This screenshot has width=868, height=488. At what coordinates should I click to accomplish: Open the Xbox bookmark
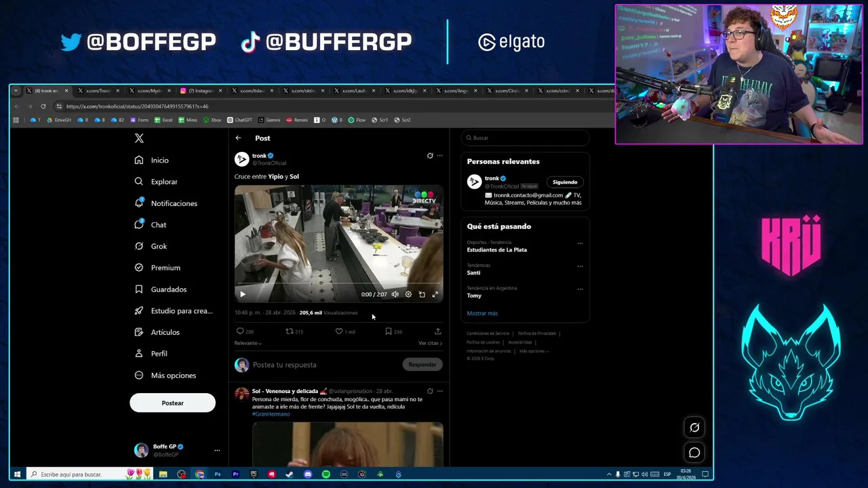click(212, 120)
